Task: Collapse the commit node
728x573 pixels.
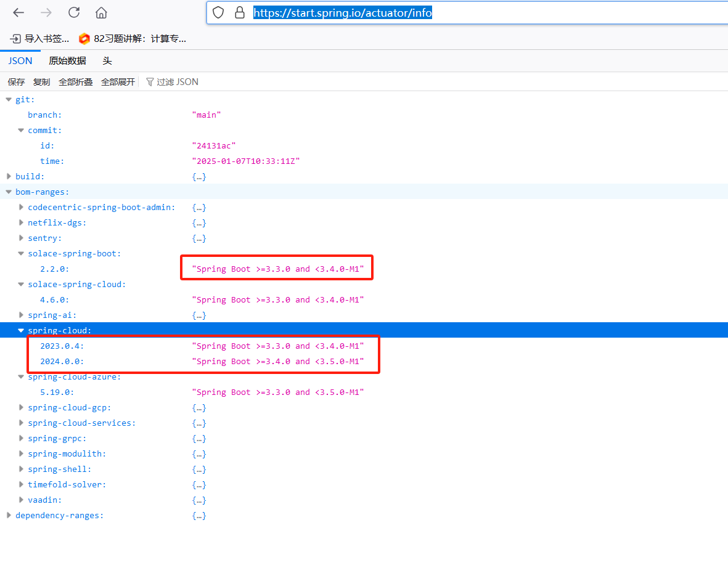Action: point(21,131)
